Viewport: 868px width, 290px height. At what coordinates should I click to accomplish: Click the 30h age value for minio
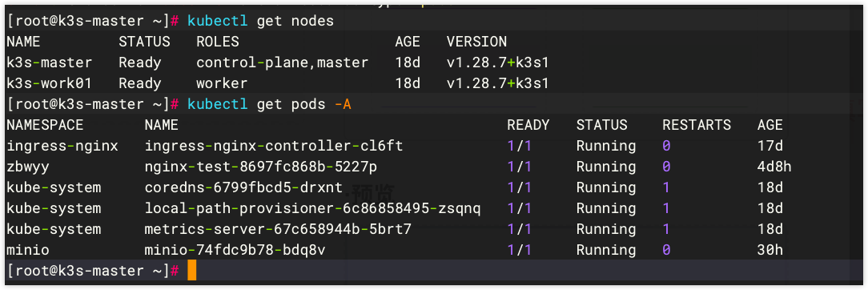(770, 250)
